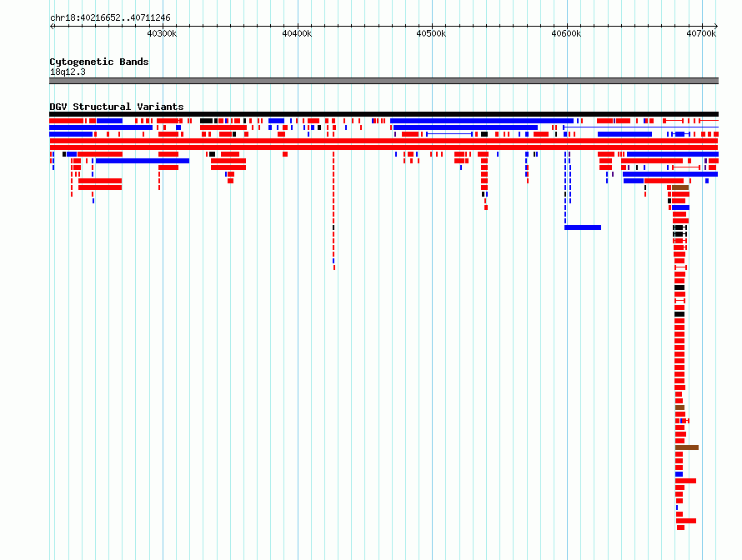Open the Cytogenetic Bands track title

coord(99,62)
